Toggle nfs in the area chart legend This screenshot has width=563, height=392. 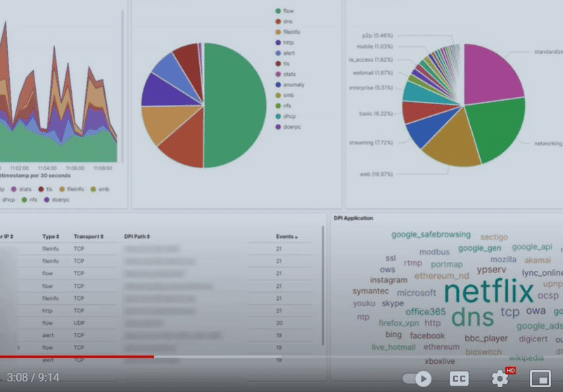click(29, 200)
